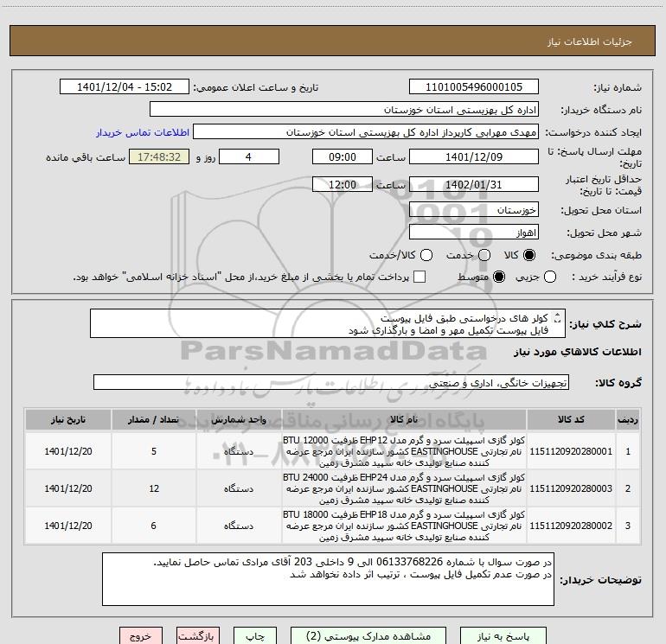Click the واحد شمارش column header
Image resolution: width=666 pixels, height=644 pixels.
click(x=239, y=420)
